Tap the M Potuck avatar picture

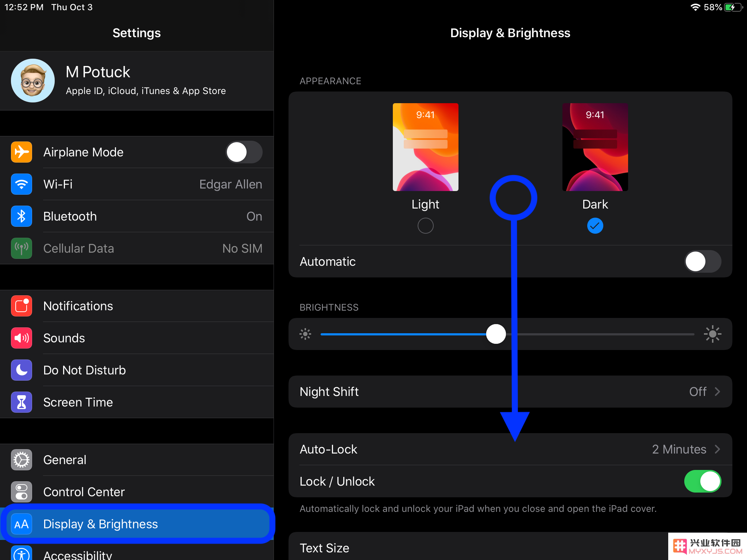[x=33, y=81]
